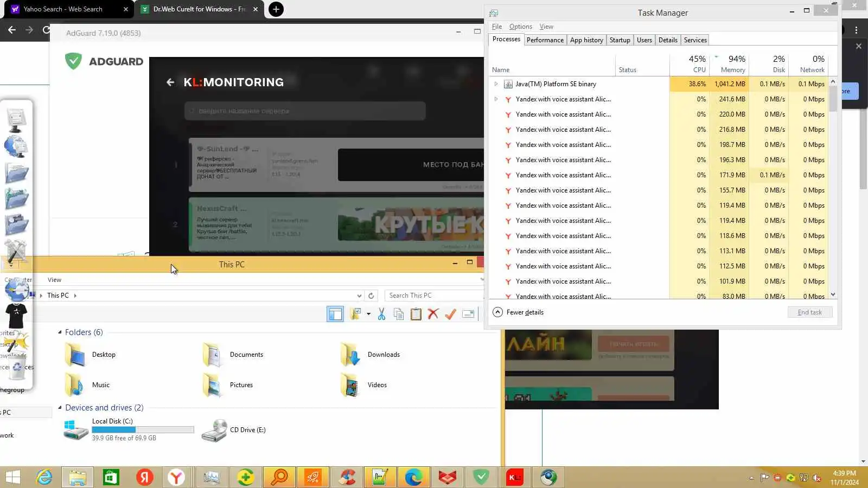Expand the Java(TM) Platform SE binary process

point(496,84)
